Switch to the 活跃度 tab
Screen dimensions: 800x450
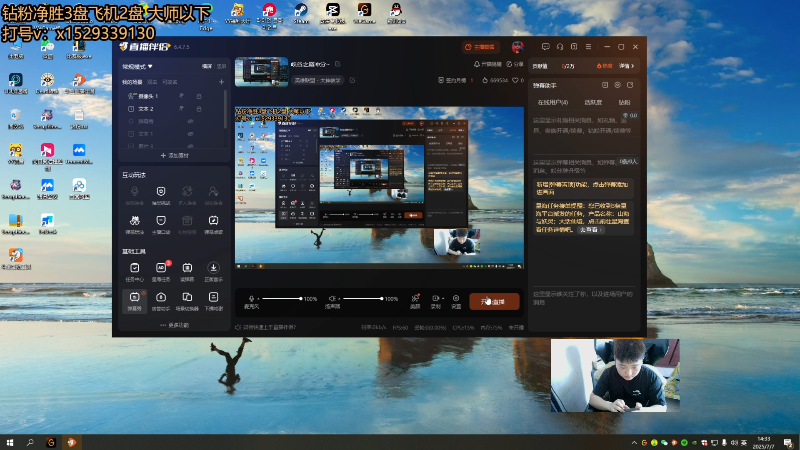click(593, 103)
